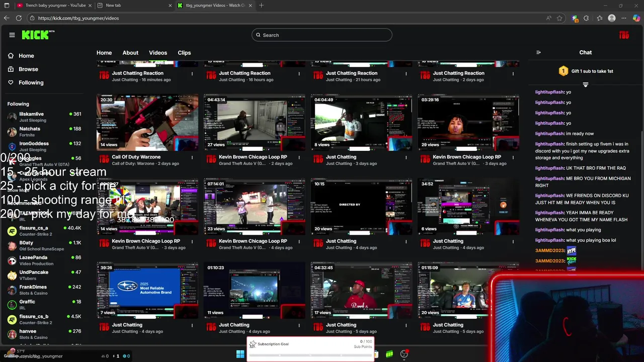Play the 20:30 Call Of Duty Warzone thumbnail

coord(147,122)
